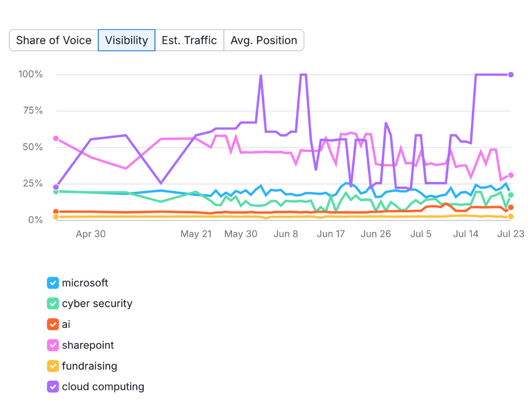
Task: Click pink endpoint dot at Jul 23
Action: point(511,175)
